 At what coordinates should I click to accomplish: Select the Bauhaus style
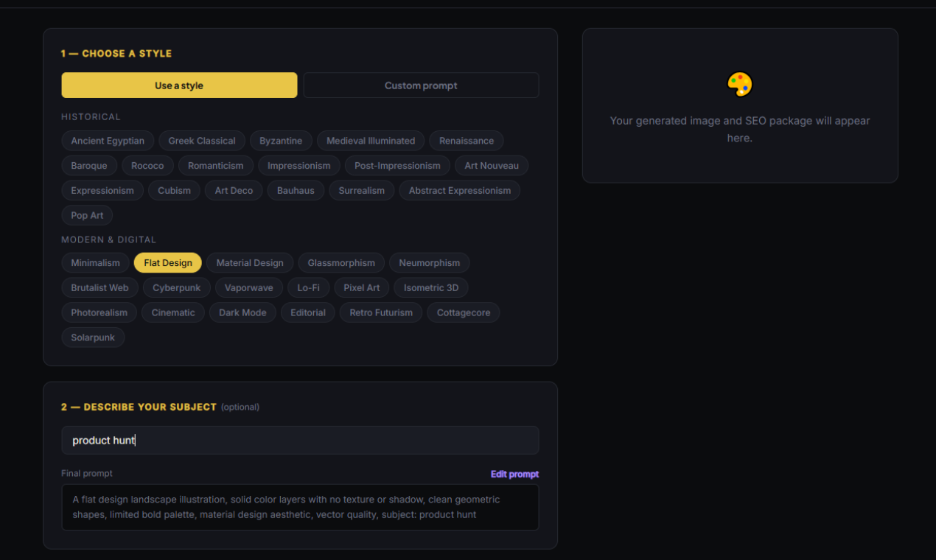[296, 190]
